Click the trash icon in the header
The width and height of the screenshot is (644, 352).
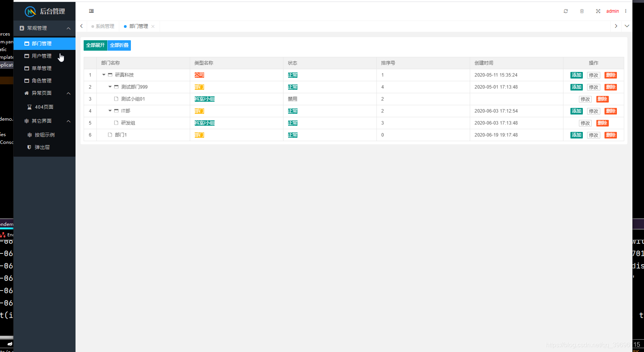(x=582, y=11)
